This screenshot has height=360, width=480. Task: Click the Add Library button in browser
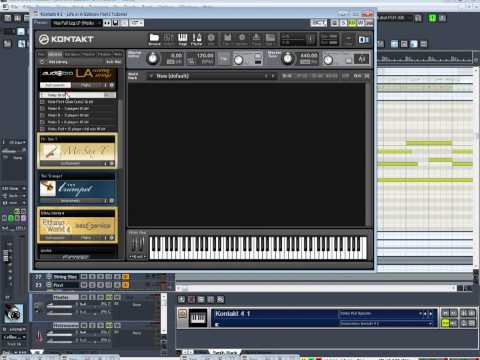pyautogui.click(x=113, y=62)
